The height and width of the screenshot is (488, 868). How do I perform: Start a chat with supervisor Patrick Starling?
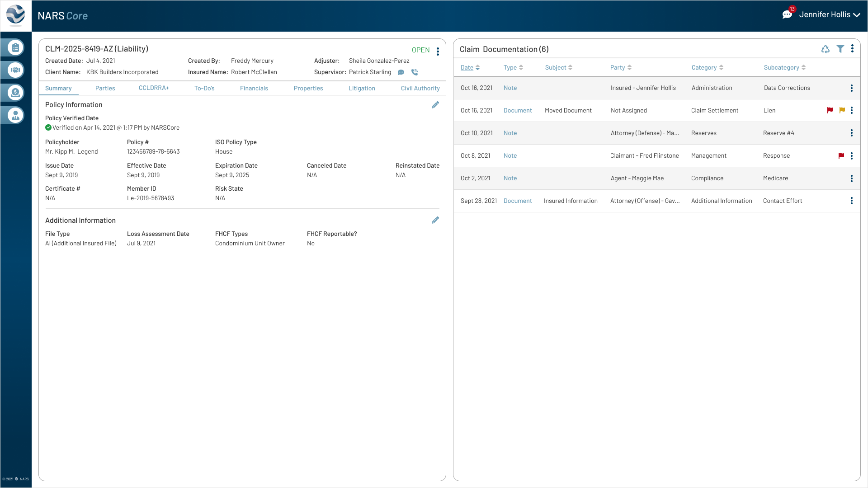pos(401,72)
